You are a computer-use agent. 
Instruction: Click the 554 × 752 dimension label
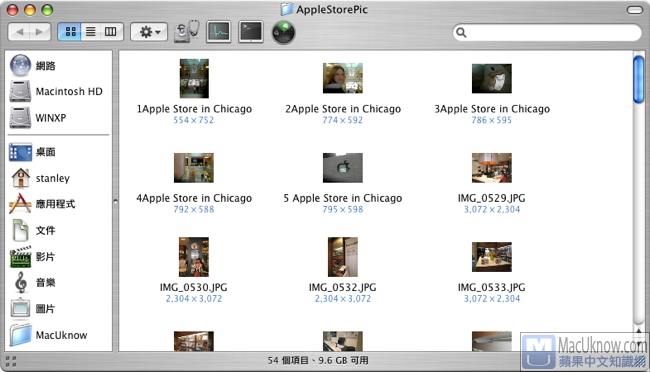(194, 120)
